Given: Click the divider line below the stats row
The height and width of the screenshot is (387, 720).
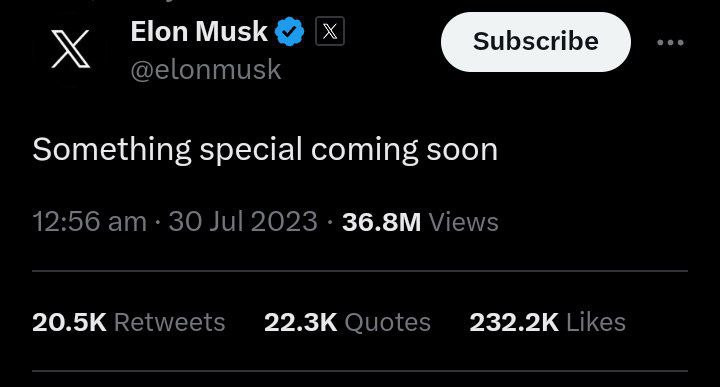Looking at the screenshot, I should tap(360, 371).
